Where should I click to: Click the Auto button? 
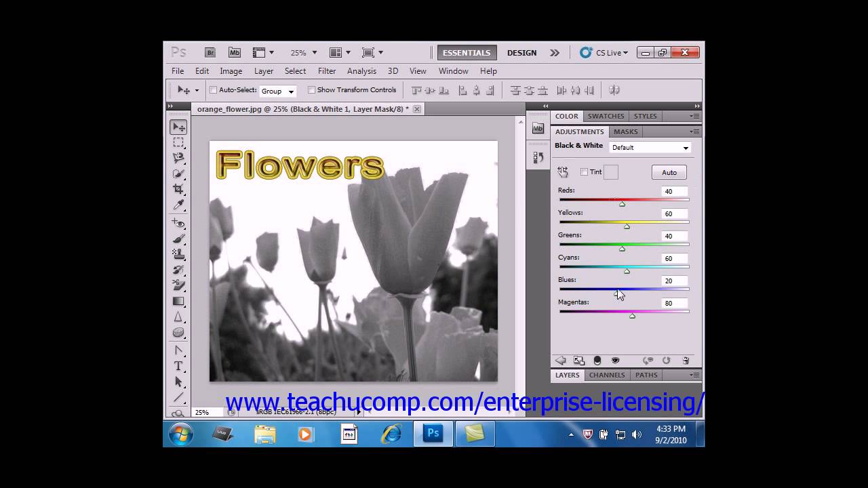coord(669,172)
